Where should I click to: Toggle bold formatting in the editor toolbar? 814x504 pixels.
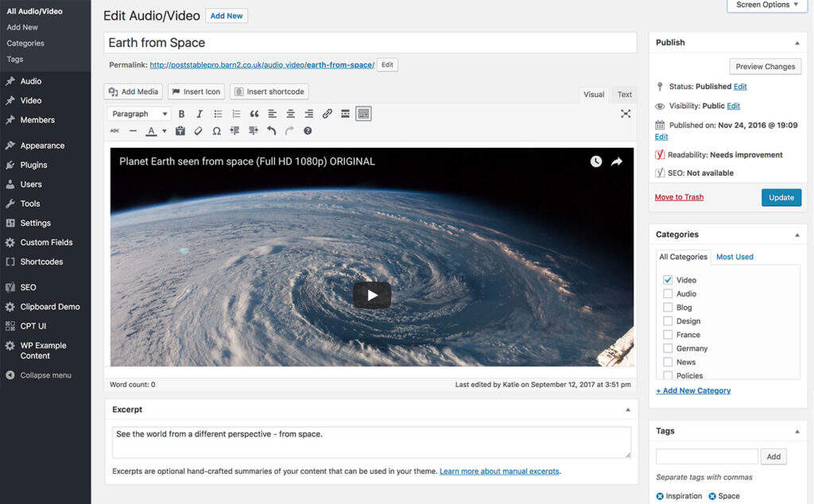181,114
